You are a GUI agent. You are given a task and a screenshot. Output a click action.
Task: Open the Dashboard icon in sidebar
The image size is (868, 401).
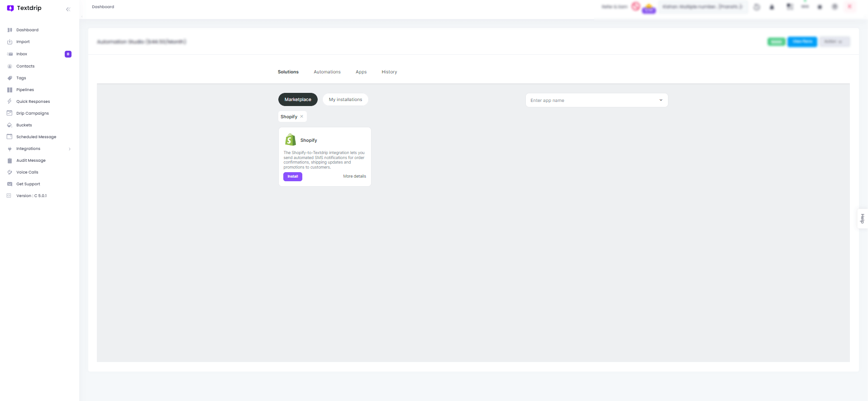pos(10,30)
